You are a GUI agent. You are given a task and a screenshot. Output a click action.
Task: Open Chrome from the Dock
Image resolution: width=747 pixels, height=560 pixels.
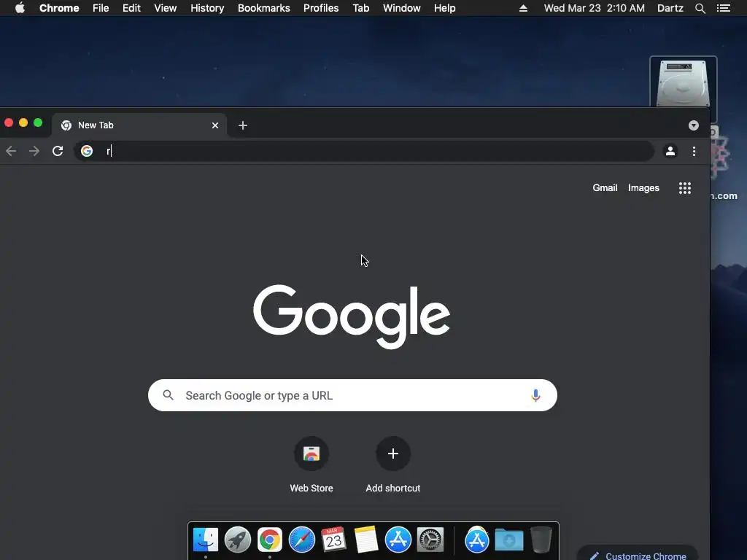point(270,540)
